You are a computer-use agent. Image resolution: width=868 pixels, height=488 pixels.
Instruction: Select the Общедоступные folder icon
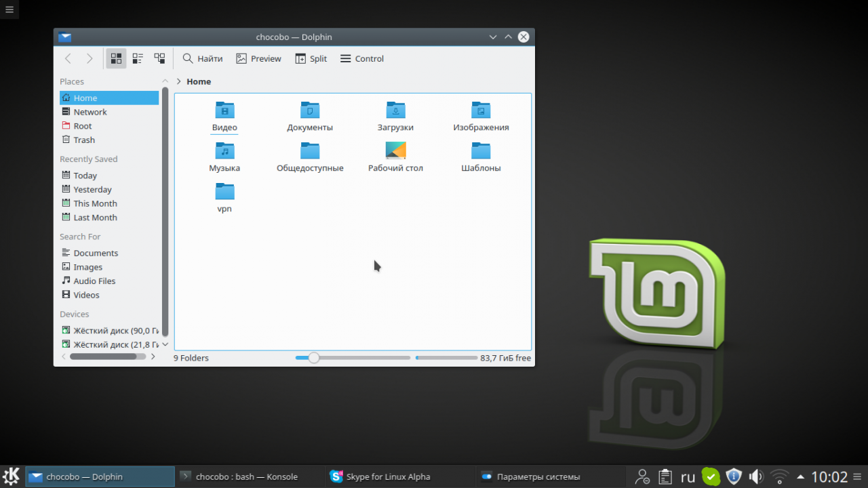(x=310, y=150)
